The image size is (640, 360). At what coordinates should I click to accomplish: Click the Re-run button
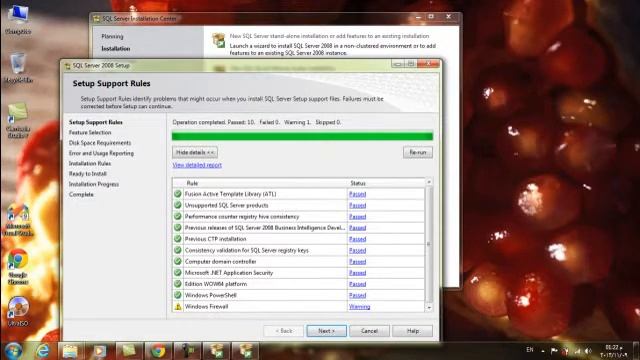pos(418,152)
